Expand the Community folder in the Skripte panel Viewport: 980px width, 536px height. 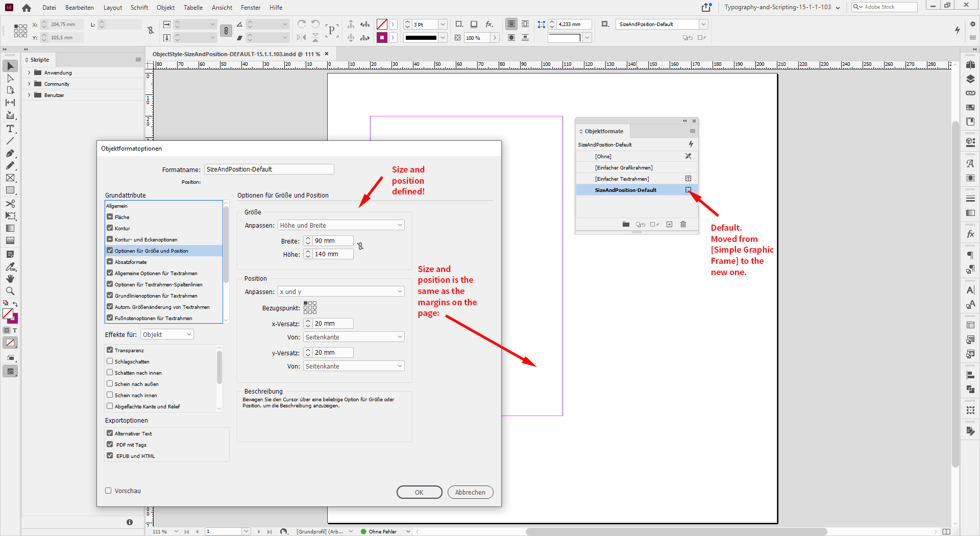(30, 84)
